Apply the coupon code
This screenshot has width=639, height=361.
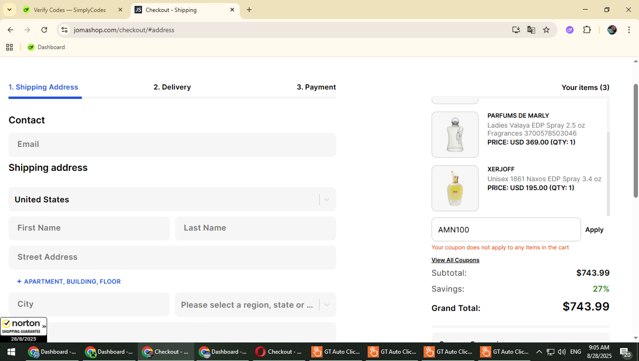[x=594, y=230]
